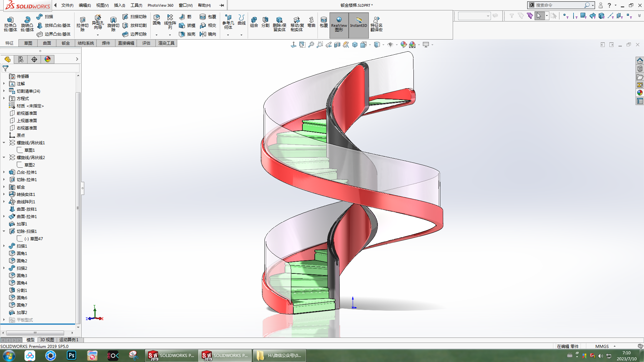Open the 工具(T) tools menu
Screen dimensions: 644x362
tap(136, 5)
